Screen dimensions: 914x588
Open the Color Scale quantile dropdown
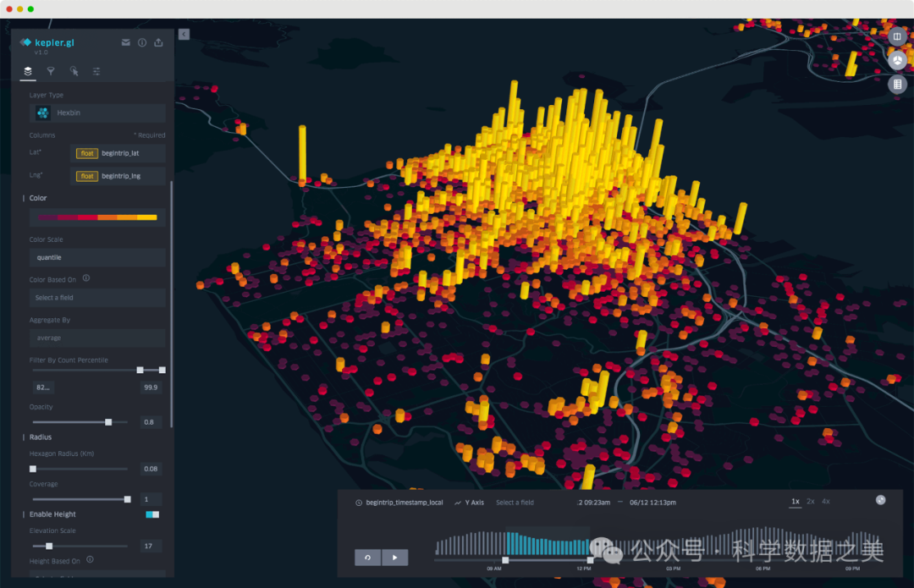point(97,257)
